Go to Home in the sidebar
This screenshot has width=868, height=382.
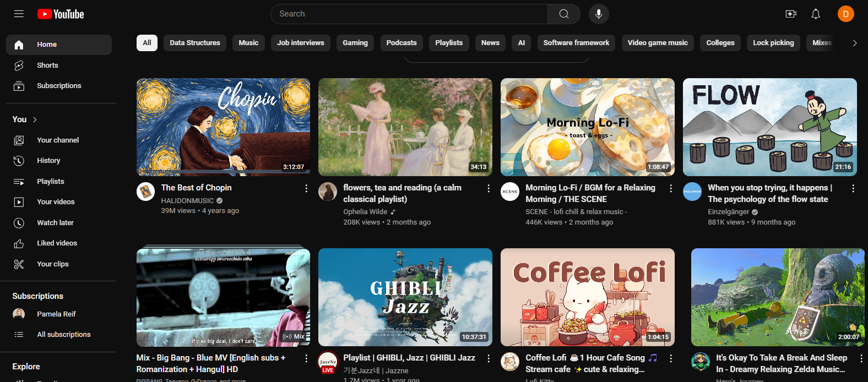tap(59, 45)
